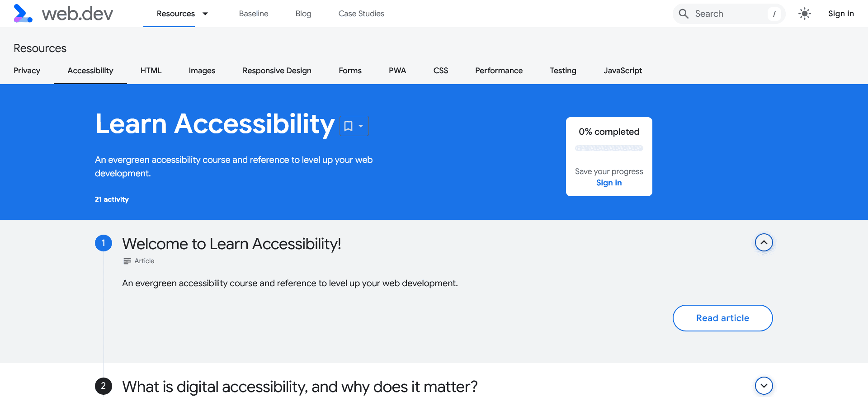Switch to the JavaScript resources tab
The width and height of the screenshot is (868, 397).
pyautogui.click(x=623, y=71)
